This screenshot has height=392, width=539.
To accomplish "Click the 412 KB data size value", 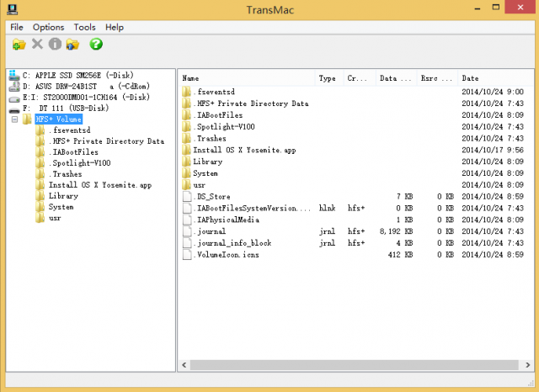I will 400,255.
